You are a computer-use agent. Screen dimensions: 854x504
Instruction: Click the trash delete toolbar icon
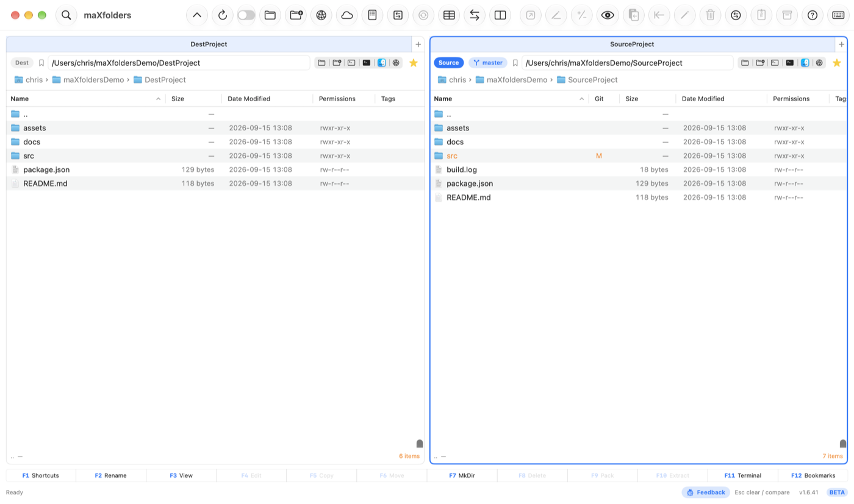point(710,15)
